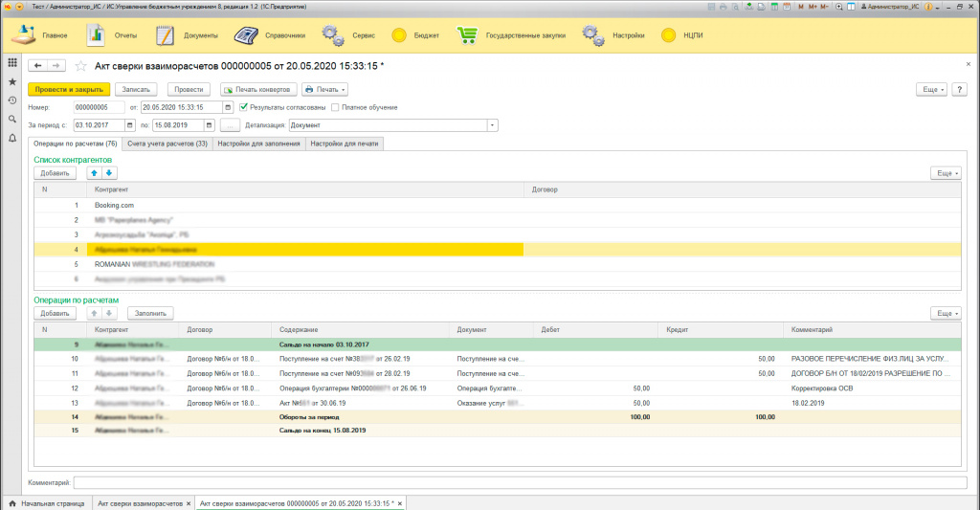Open the 'Печать' dropdown button
The height and width of the screenshot is (510, 980).
pos(324,89)
